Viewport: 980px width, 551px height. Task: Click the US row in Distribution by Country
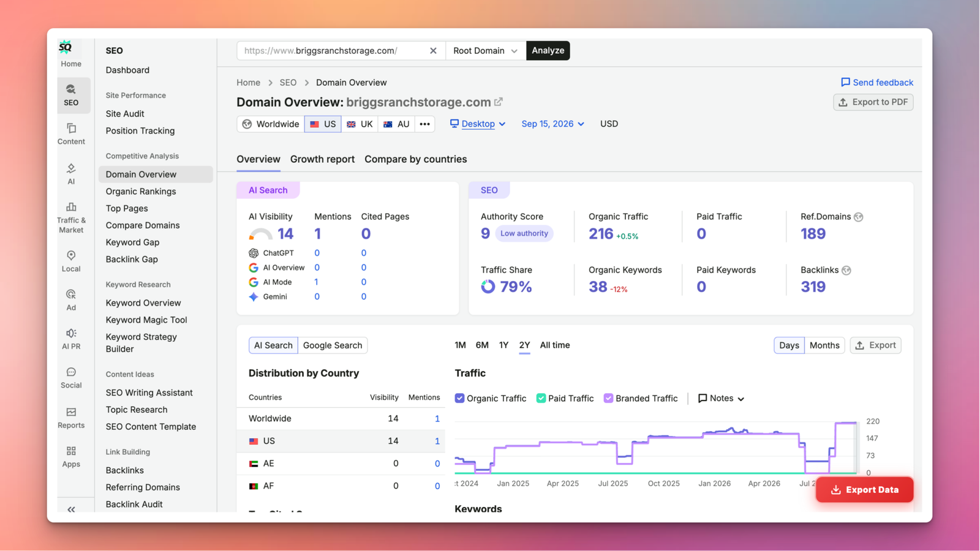pyautogui.click(x=341, y=441)
